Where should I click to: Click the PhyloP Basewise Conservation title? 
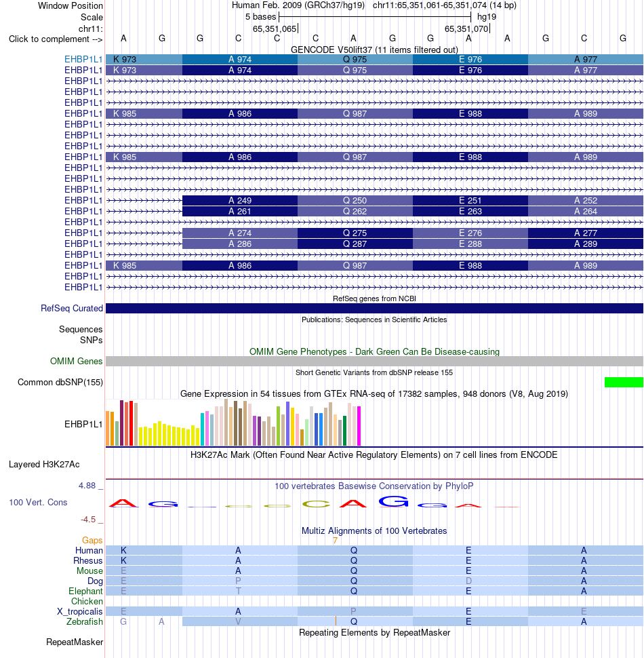374,486
